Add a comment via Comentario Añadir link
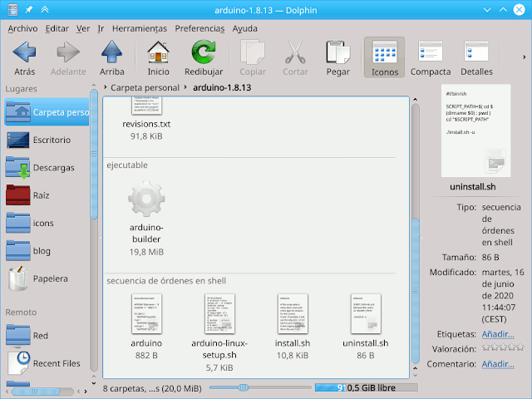Image resolution: width=532 pixels, height=399 pixels. (x=498, y=364)
